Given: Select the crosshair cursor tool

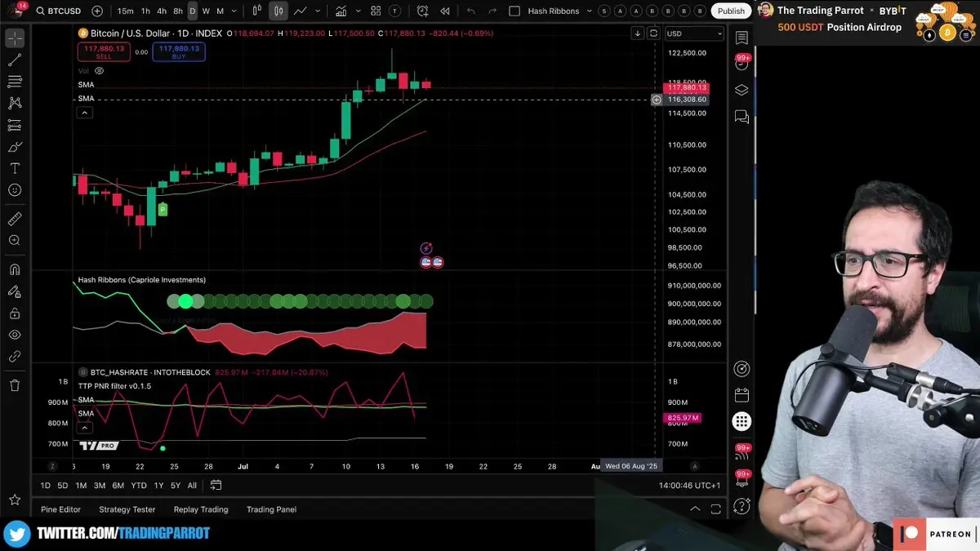Looking at the screenshot, I should pyautogui.click(x=15, y=38).
